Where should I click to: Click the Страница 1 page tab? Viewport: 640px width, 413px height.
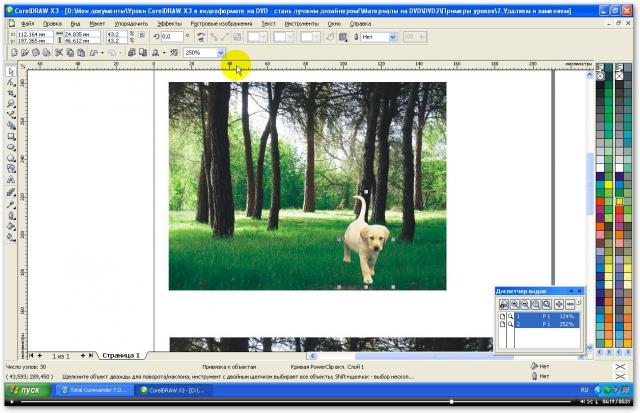point(120,355)
